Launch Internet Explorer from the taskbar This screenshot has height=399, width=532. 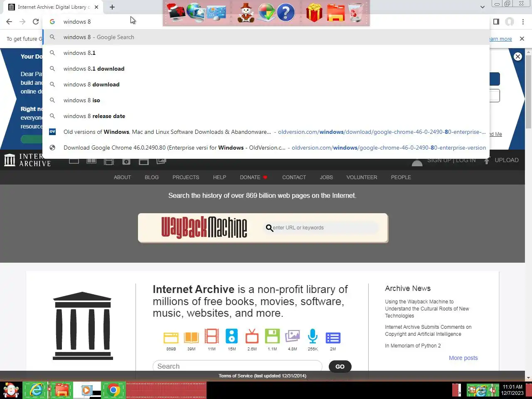(36, 390)
